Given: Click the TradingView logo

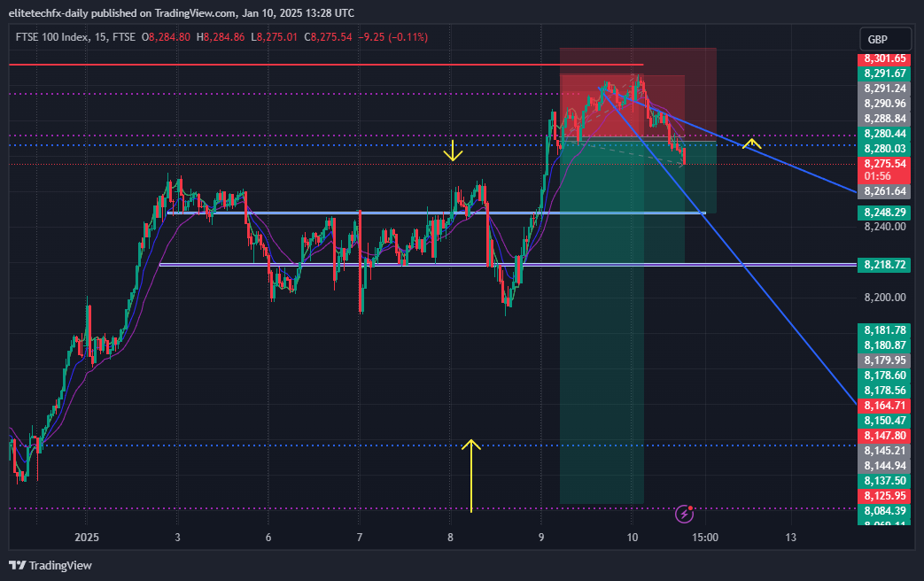Looking at the screenshot, I should (x=50, y=566).
